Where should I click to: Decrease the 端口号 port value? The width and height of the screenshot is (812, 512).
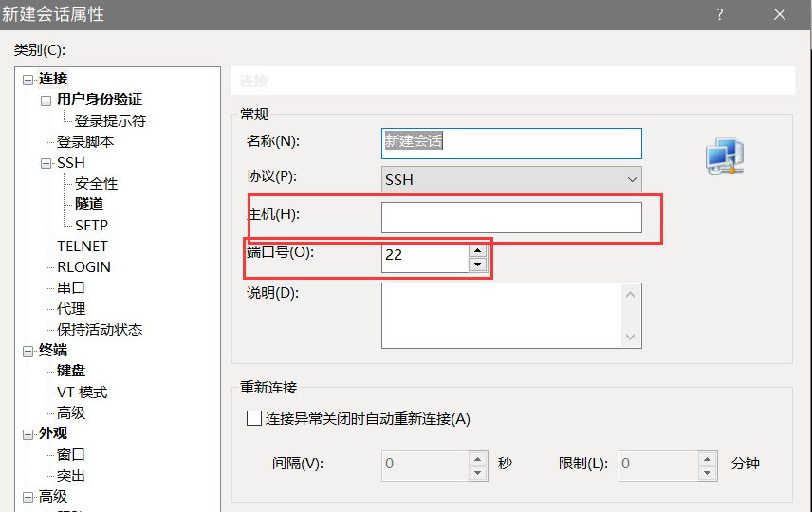click(x=477, y=265)
